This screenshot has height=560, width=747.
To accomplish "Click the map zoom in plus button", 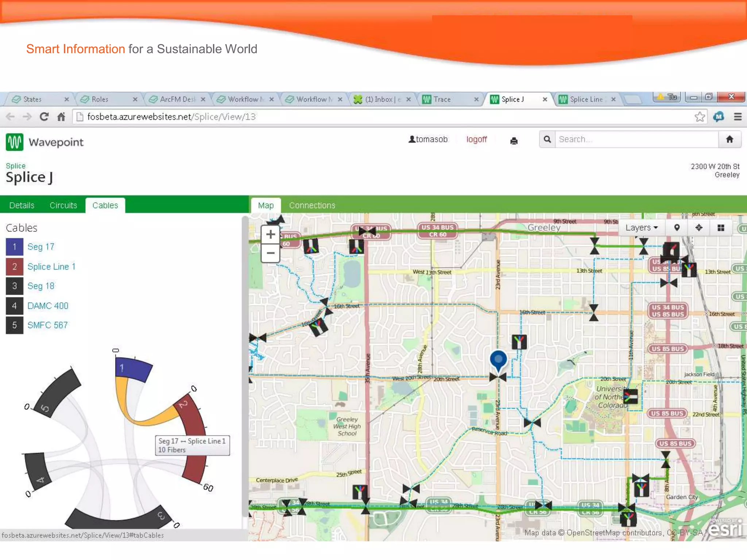I will [270, 234].
